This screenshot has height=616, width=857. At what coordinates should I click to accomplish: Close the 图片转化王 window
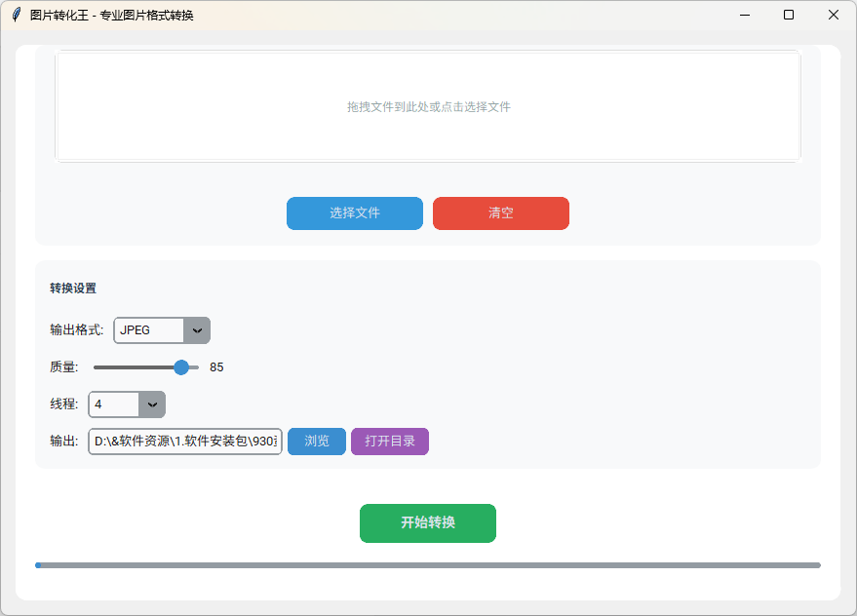coord(834,15)
